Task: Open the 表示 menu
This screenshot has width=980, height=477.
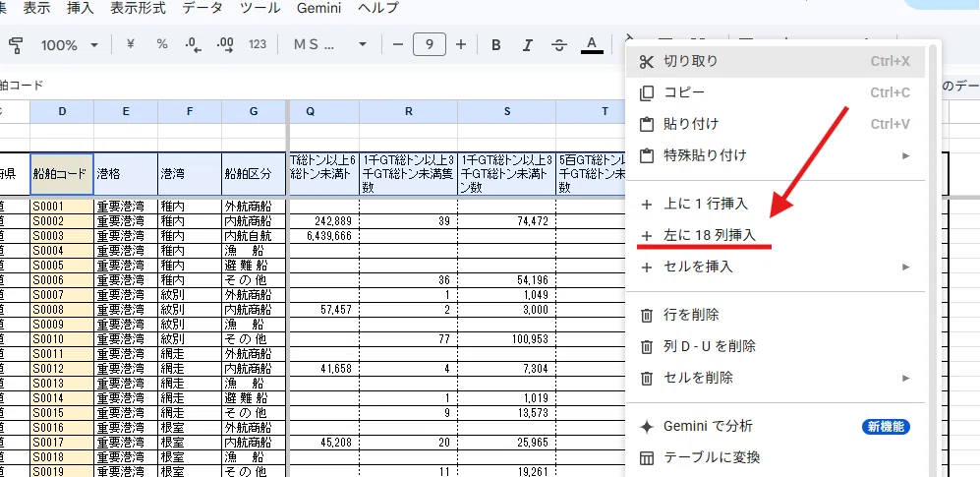Action: (37, 8)
